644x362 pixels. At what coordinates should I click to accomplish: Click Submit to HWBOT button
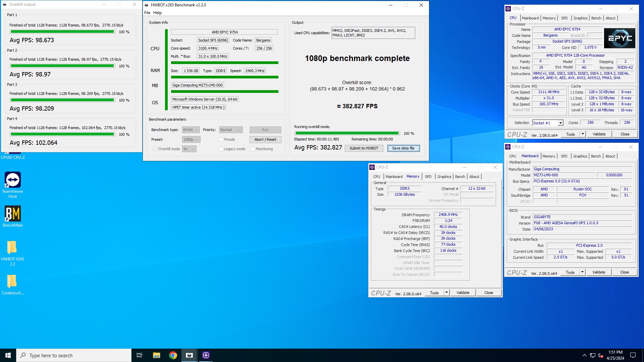pyautogui.click(x=364, y=148)
